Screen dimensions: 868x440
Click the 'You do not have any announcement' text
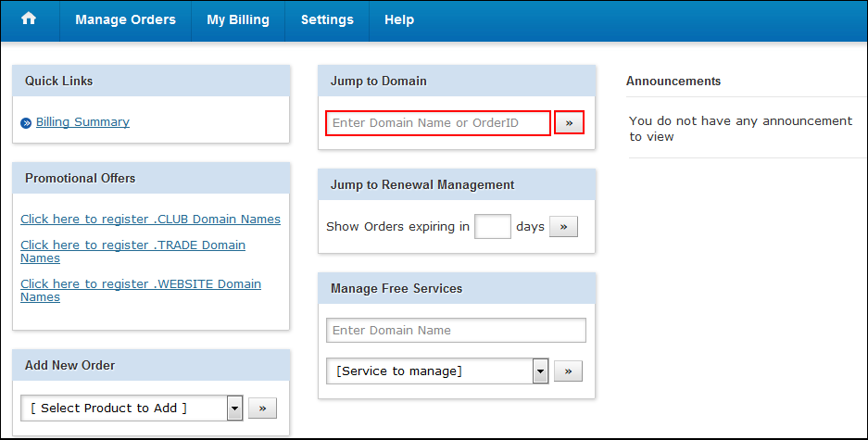(x=740, y=129)
